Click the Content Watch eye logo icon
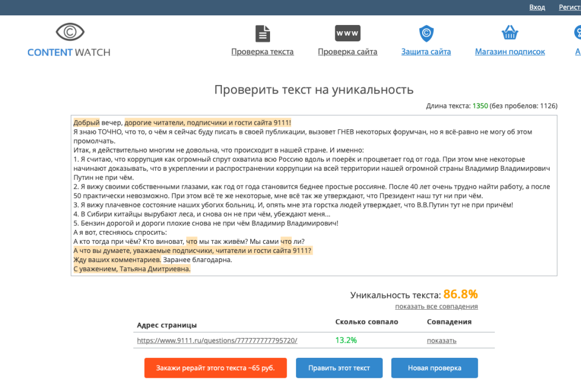This screenshot has width=581, height=392. pos(69,33)
